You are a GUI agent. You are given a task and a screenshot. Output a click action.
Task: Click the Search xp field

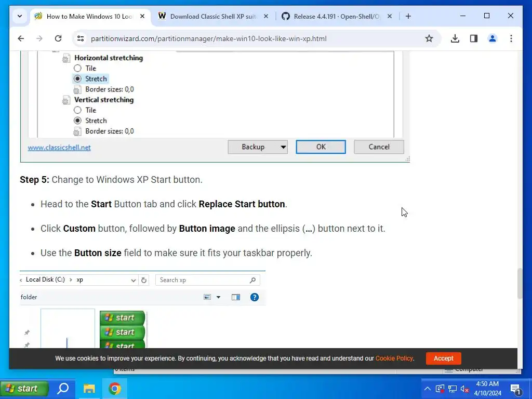[208, 280]
